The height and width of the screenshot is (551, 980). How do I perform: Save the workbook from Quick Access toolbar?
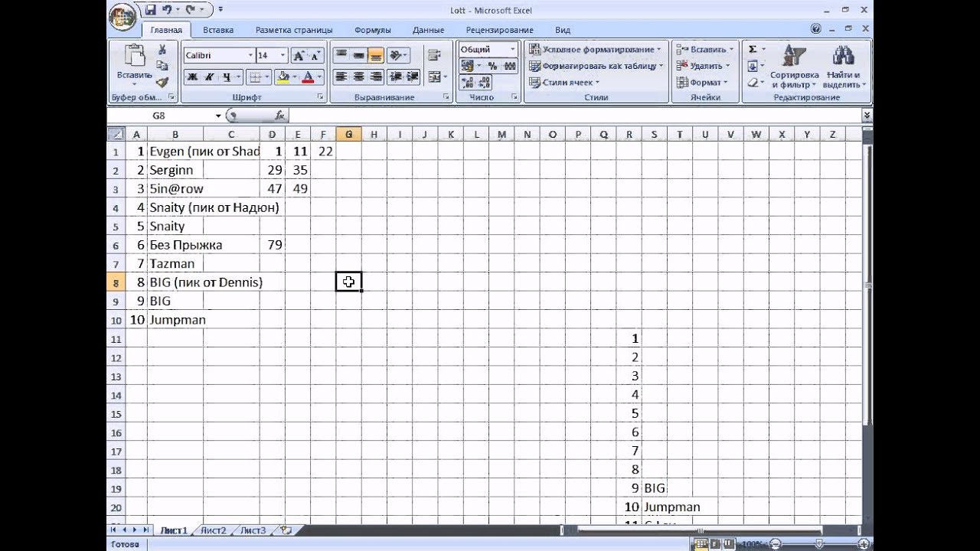tap(150, 10)
